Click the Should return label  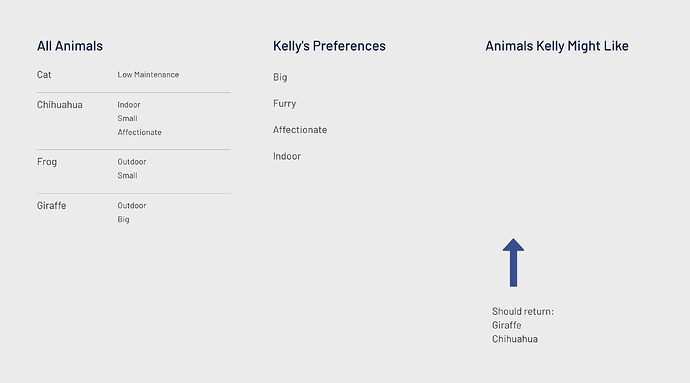523,312
